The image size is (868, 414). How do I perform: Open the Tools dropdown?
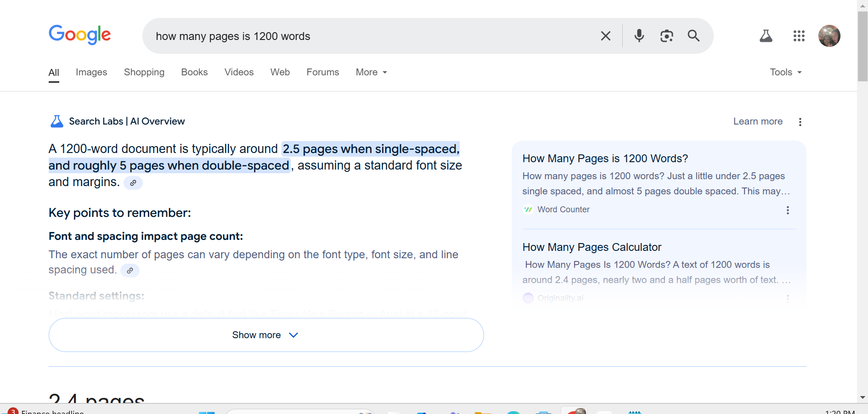click(786, 72)
